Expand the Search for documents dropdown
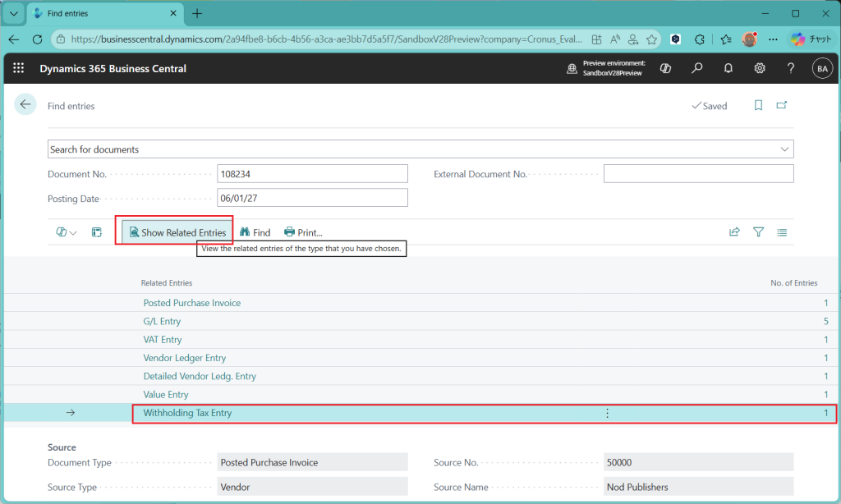Viewport: 841px width, 504px height. pos(784,149)
